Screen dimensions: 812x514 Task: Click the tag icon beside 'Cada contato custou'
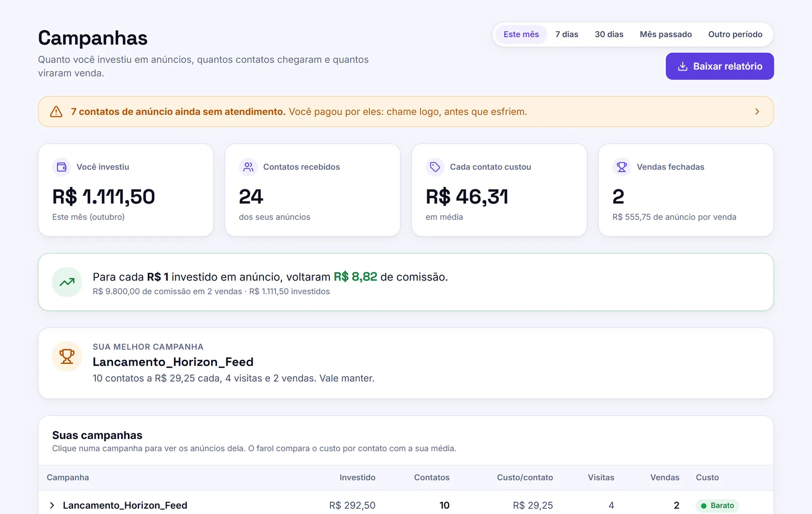coord(435,167)
